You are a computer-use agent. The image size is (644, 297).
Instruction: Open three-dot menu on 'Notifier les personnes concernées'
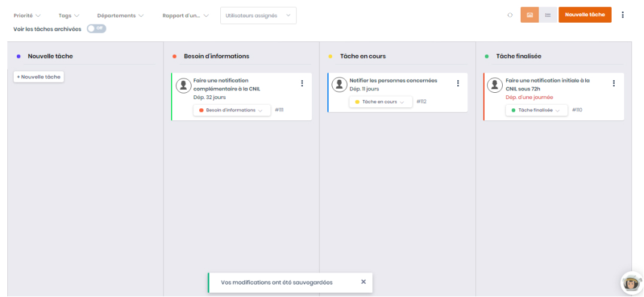(x=458, y=83)
